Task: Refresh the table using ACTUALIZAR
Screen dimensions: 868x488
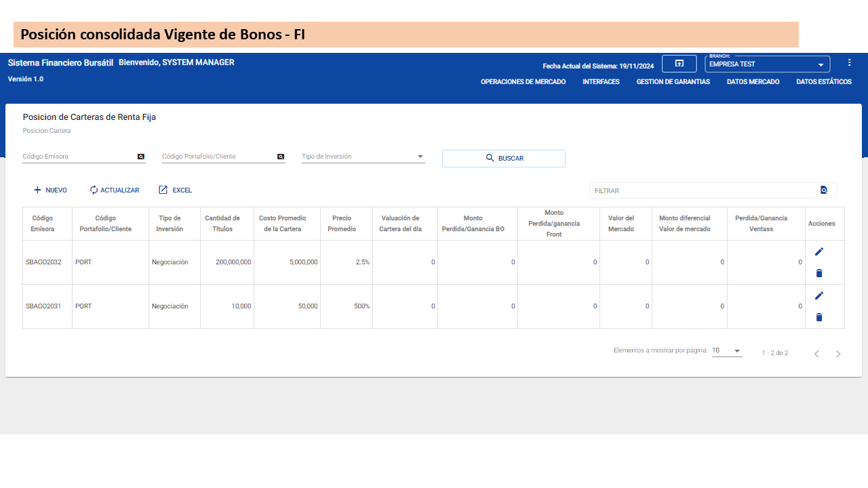Action: tap(114, 190)
